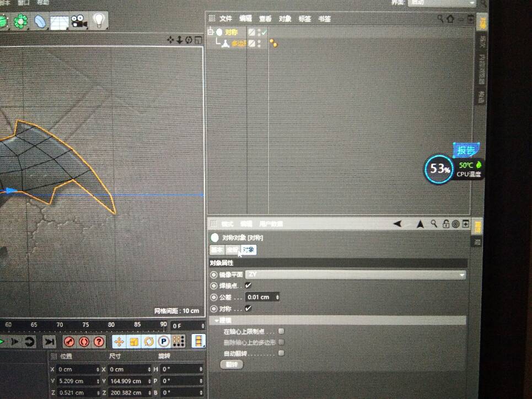
Task: Switch to the 坐标 tab in attributes
Action: click(233, 250)
